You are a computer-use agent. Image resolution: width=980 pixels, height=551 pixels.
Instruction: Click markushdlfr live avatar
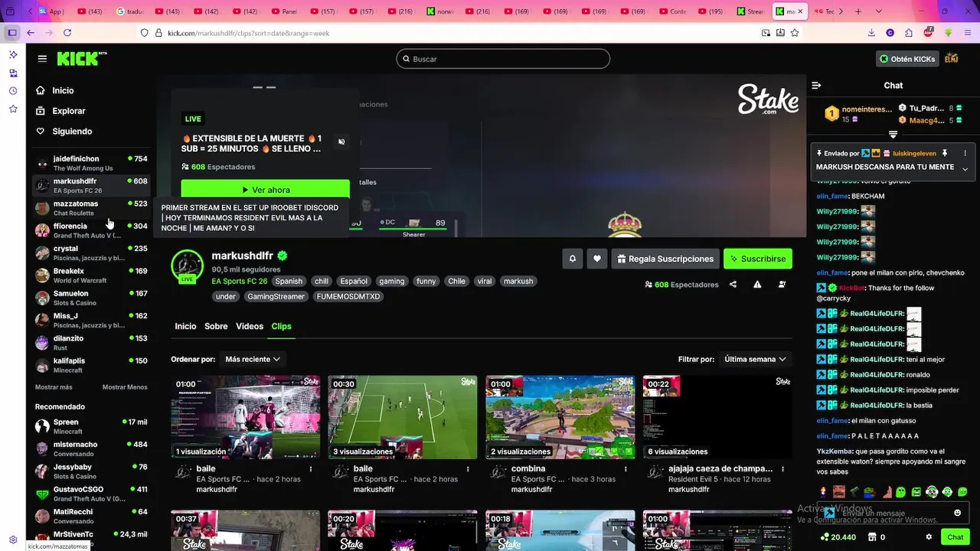click(187, 266)
